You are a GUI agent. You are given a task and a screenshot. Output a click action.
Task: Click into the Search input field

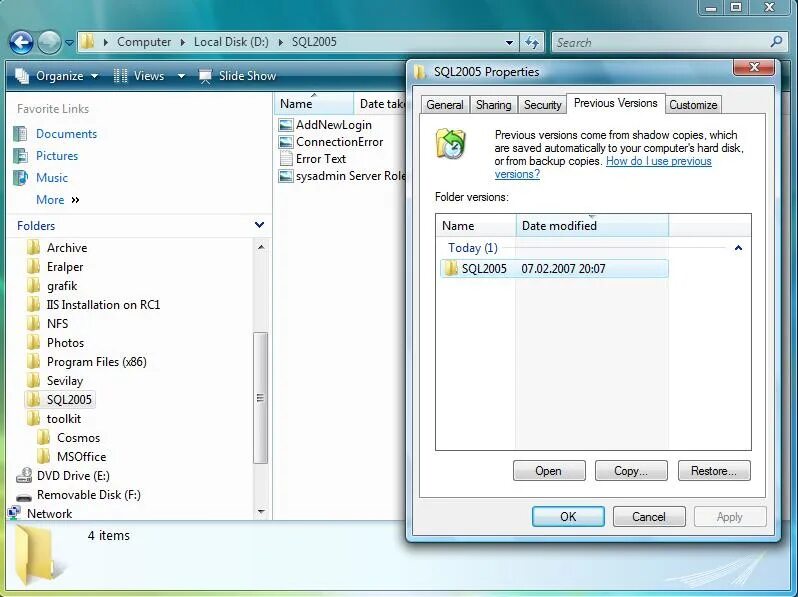[x=662, y=43]
